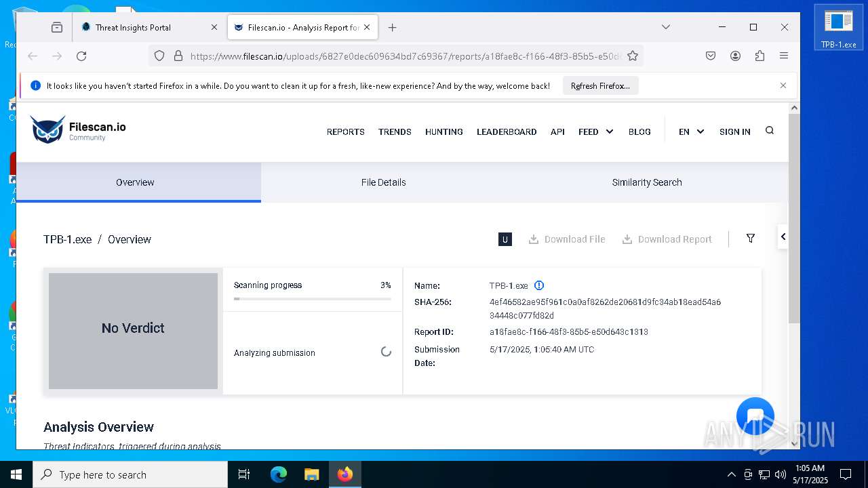Open the Firefox application menu
868x488 pixels.
[784, 56]
